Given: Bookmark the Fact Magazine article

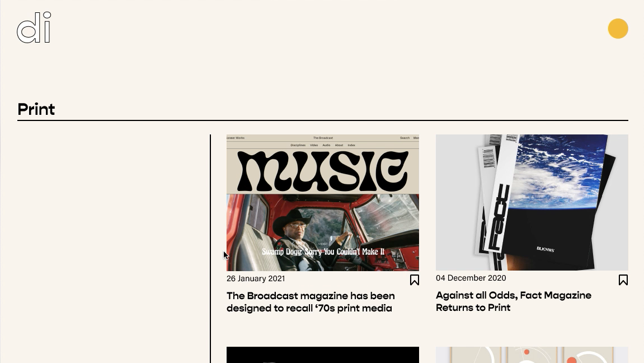Looking at the screenshot, I should coord(623,280).
